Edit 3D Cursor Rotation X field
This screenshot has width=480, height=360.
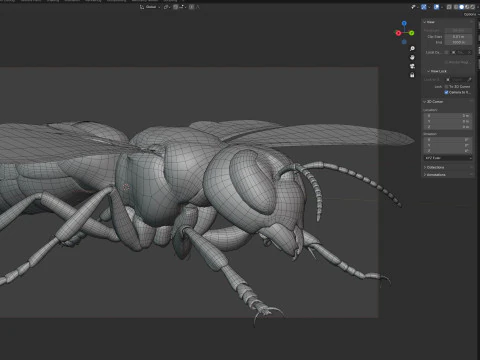(448, 140)
